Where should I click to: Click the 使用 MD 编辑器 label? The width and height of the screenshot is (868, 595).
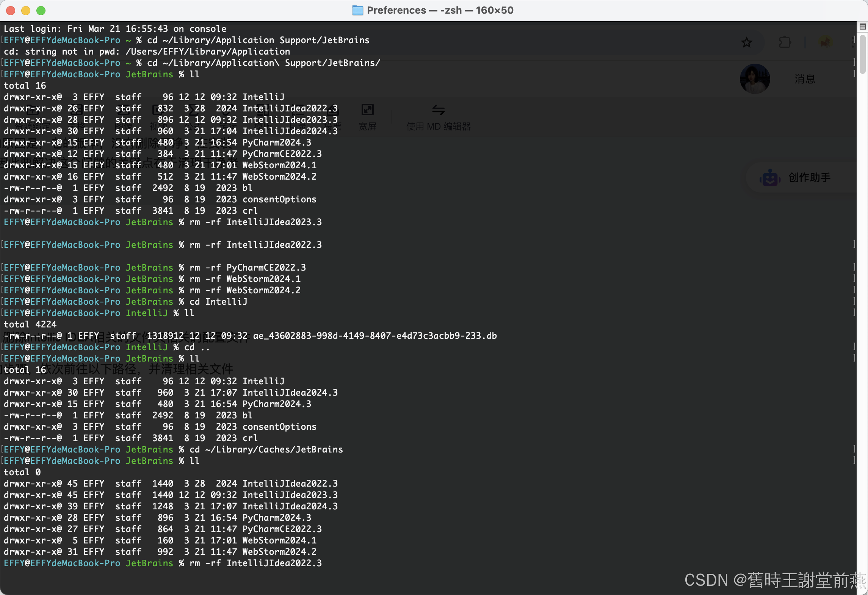[438, 127]
